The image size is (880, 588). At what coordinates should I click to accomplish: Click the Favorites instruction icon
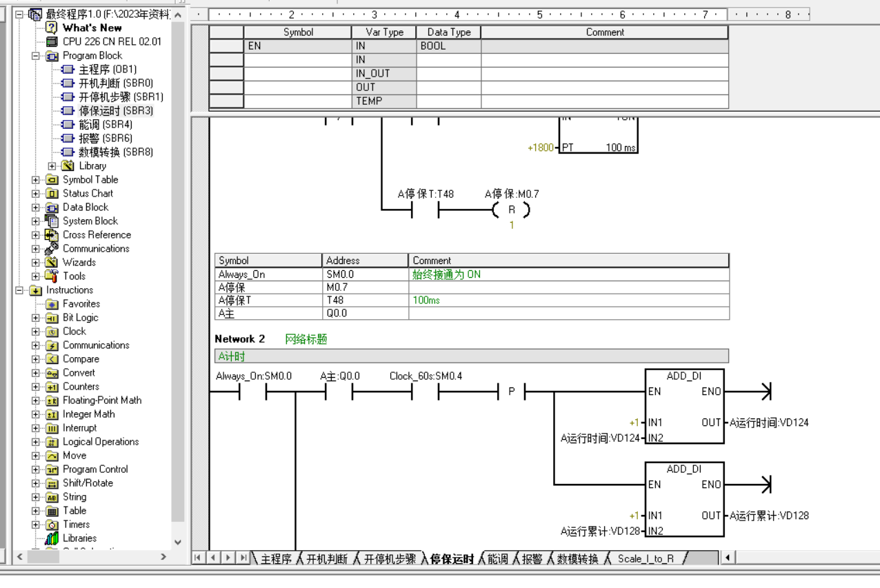(x=52, y=303)
